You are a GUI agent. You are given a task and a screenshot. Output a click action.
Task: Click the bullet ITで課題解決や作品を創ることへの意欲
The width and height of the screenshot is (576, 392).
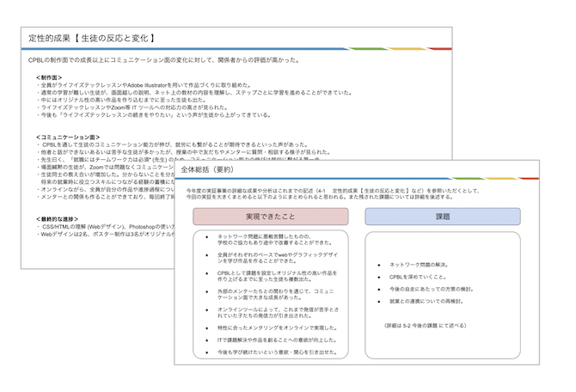tap(277, 340)
